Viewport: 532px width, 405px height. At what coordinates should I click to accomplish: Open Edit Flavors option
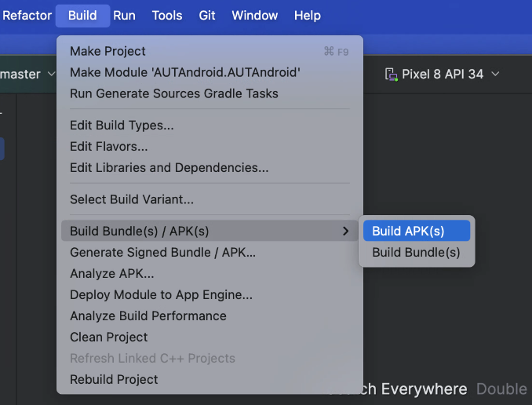click(x=108, y=147)
